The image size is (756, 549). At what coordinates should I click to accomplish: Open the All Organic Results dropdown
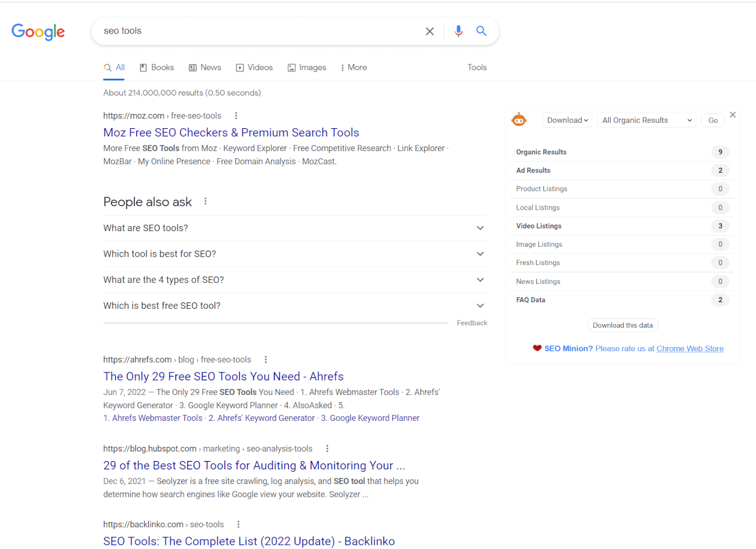coord(647,120)
